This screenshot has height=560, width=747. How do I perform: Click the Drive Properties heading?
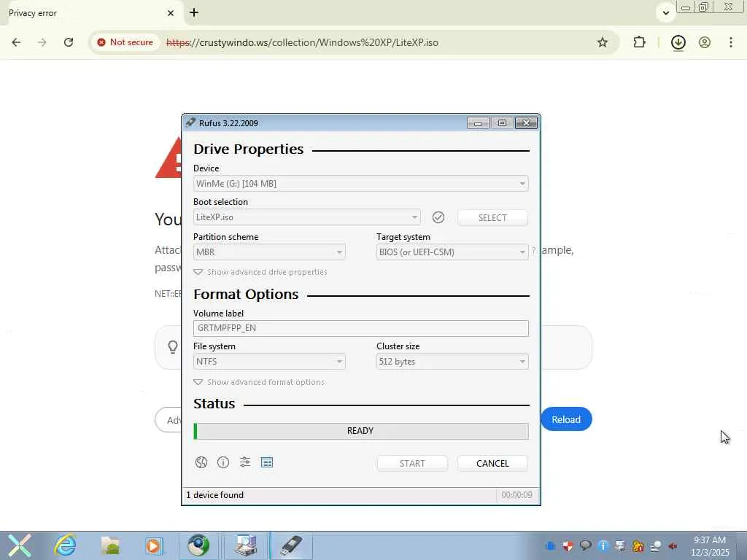coord(248,149)
